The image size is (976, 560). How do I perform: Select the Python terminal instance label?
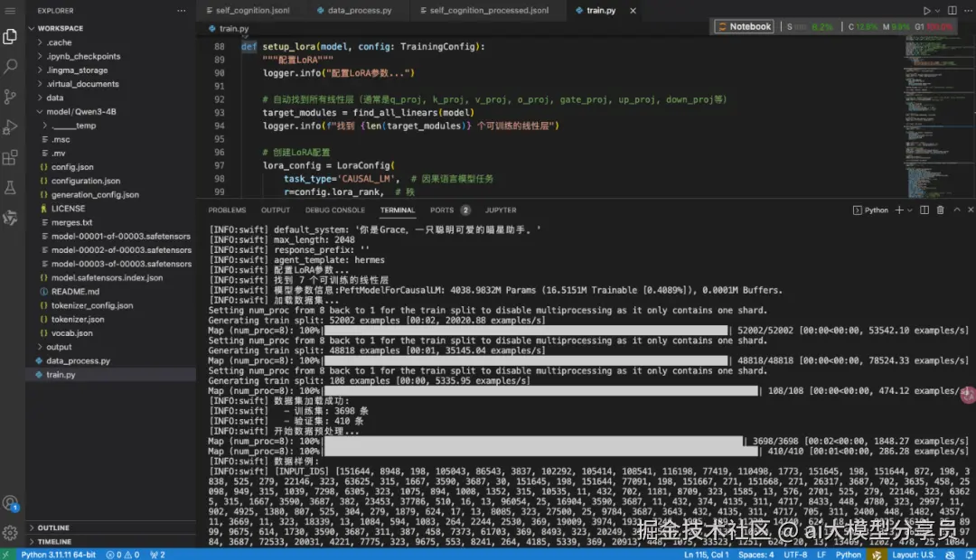coord(871,210)
